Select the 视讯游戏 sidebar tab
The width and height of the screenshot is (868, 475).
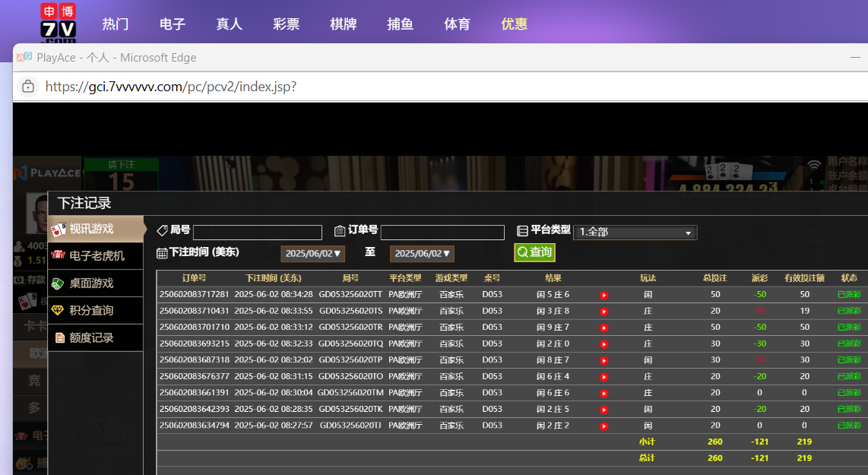pyautogui.click(x=96, y=229)
